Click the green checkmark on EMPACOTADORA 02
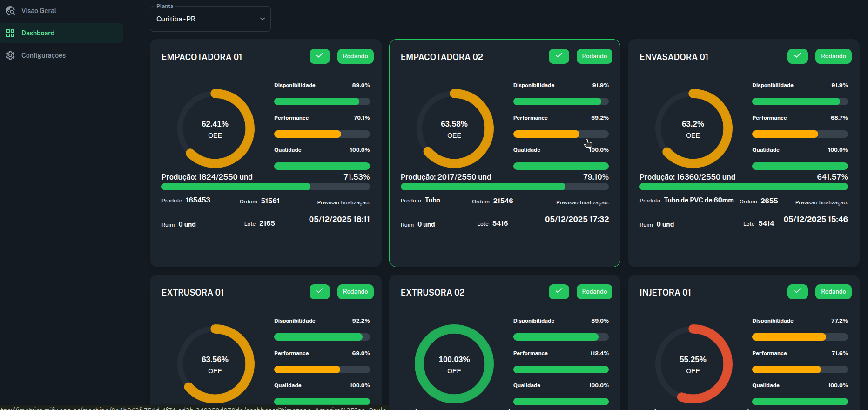Image resolution: width=868 pixels, height=410 pixels. pos(558,56)
